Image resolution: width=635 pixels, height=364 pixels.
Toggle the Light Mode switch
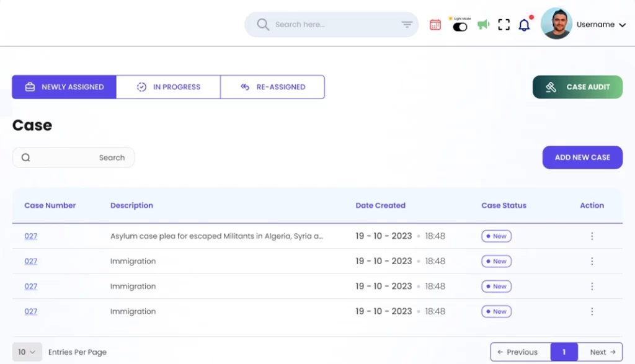(x=460, y=27)
